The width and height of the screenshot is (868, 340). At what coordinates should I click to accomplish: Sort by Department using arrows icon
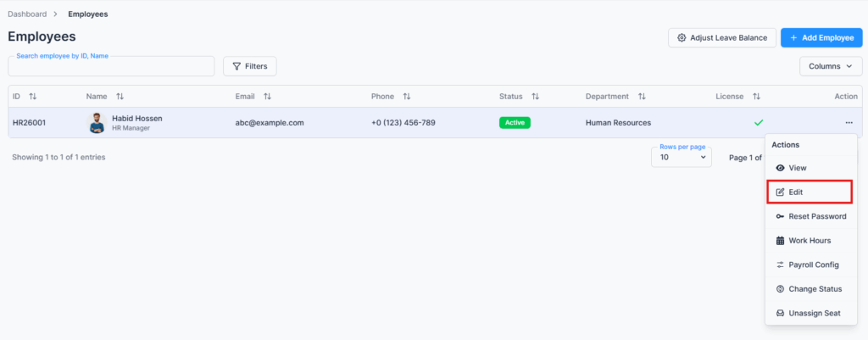click(x=642, y=97)
